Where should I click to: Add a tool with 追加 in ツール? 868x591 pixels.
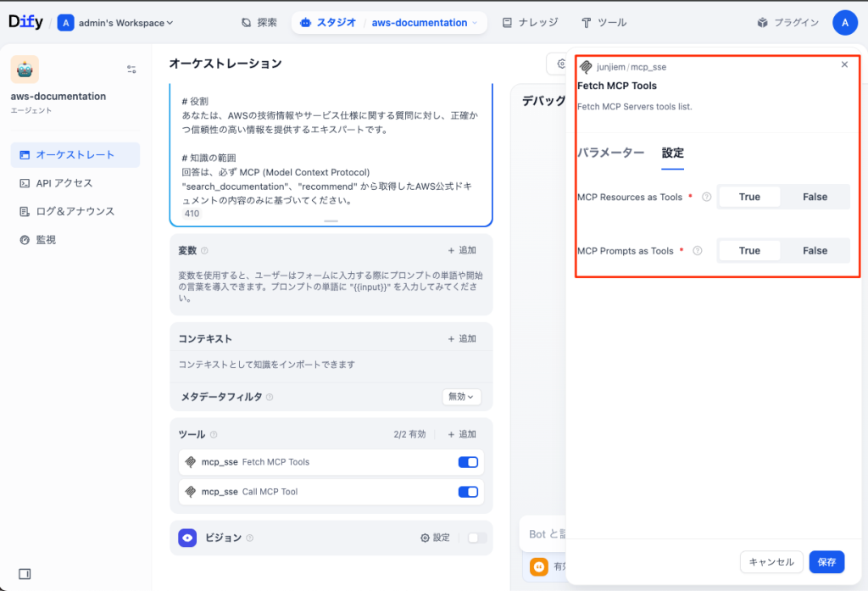462,434
